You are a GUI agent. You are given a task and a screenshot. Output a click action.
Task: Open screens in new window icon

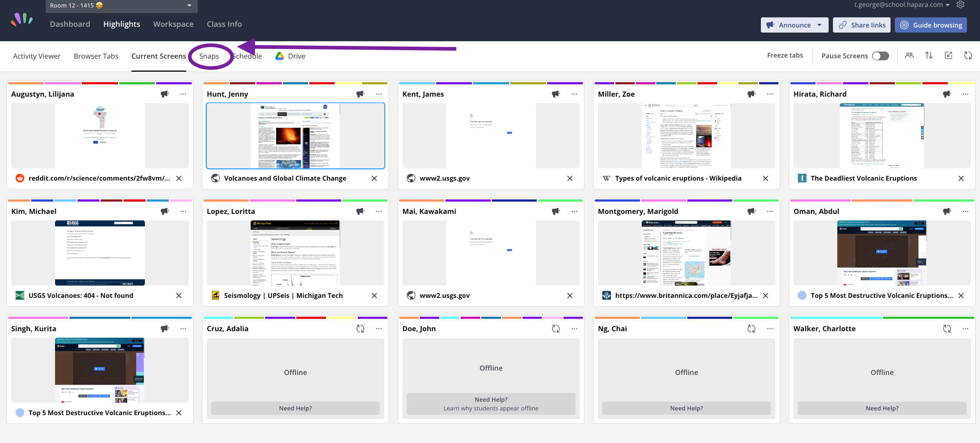point(948,55)
